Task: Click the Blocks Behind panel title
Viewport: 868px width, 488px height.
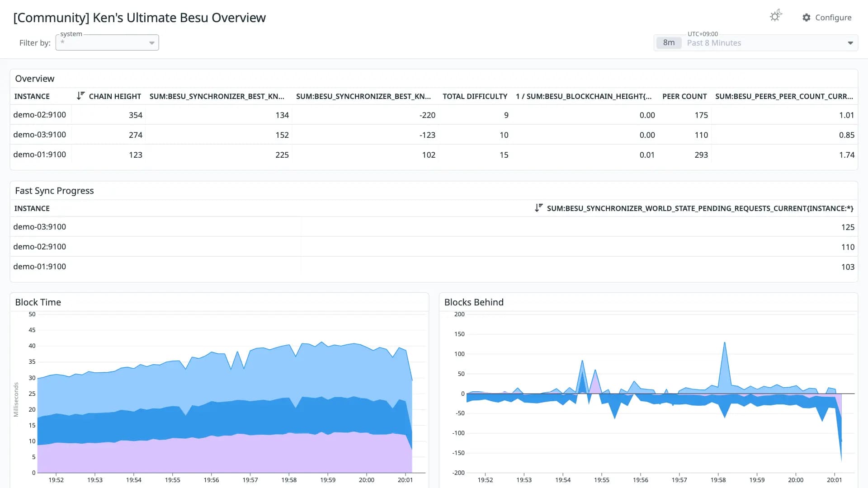Action: (x=474, y=302)
